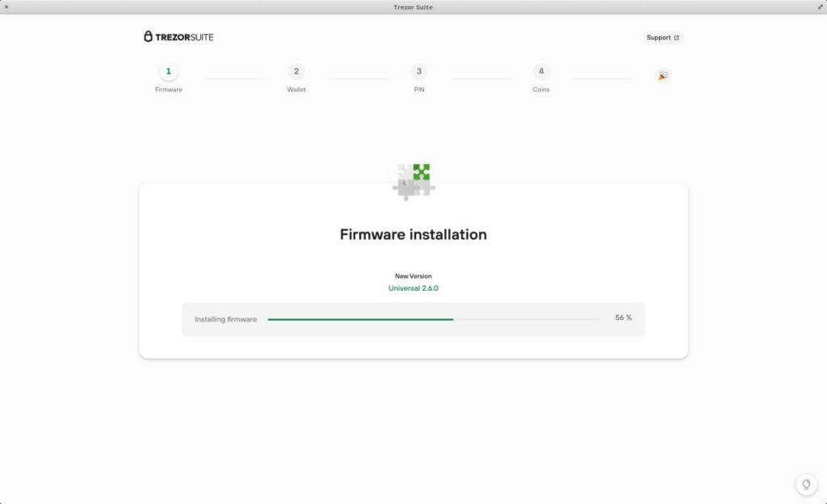
Task: Click the Firmware installation heading
Action: pos(413,234)
